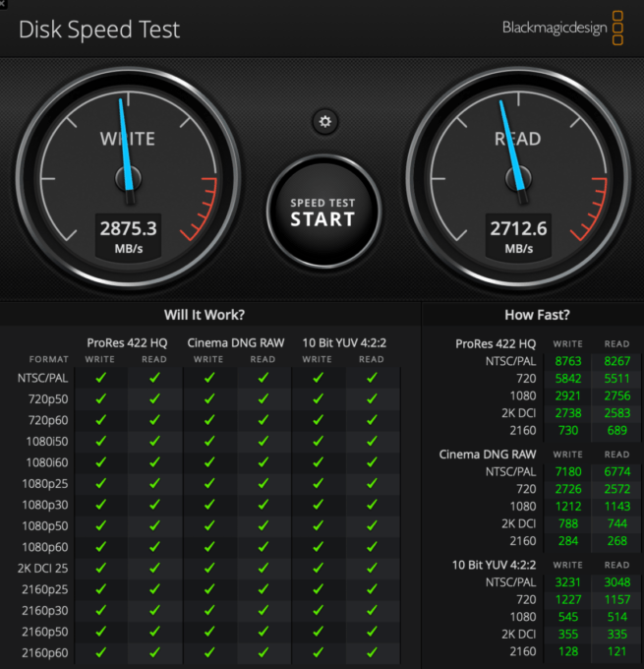Click Cinema DNG 1080 write value 1212
The height and width of the screenshot is (669, 644).
pos(568,507)
